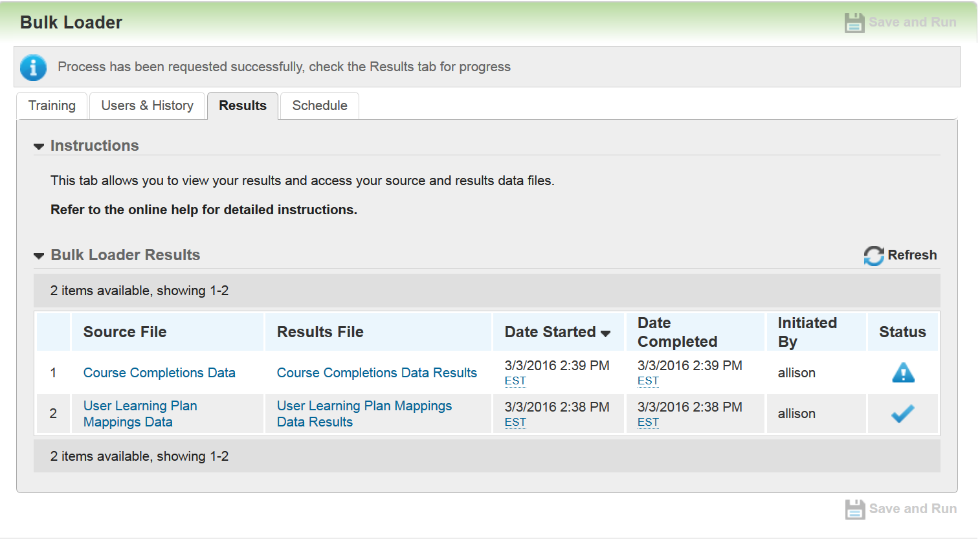Viewport: 980px width, 541px height.
Task: Select row 1 in the results table
Action: tap(53, 373)
